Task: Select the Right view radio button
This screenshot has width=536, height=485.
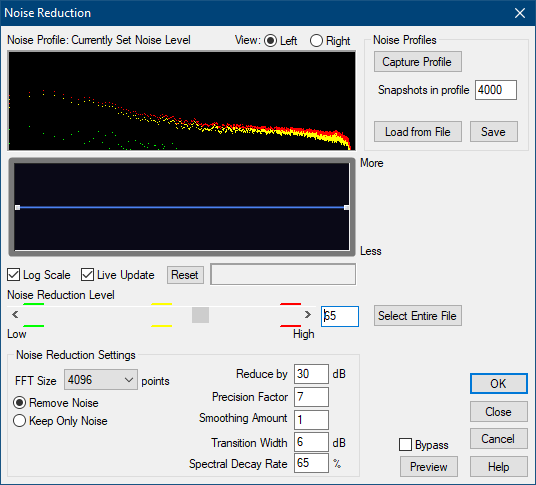Action: 316,41
